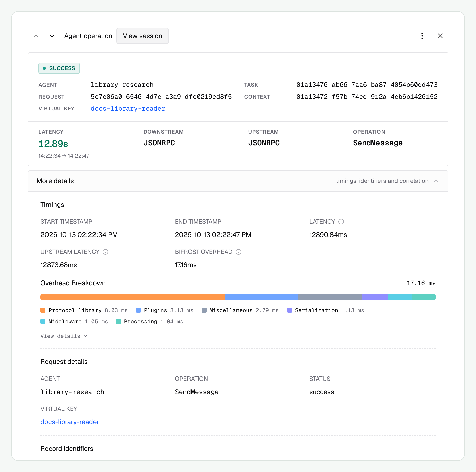
Task: Click the Miscellaneous 2.79 ms legend entry
Action: 240,310
